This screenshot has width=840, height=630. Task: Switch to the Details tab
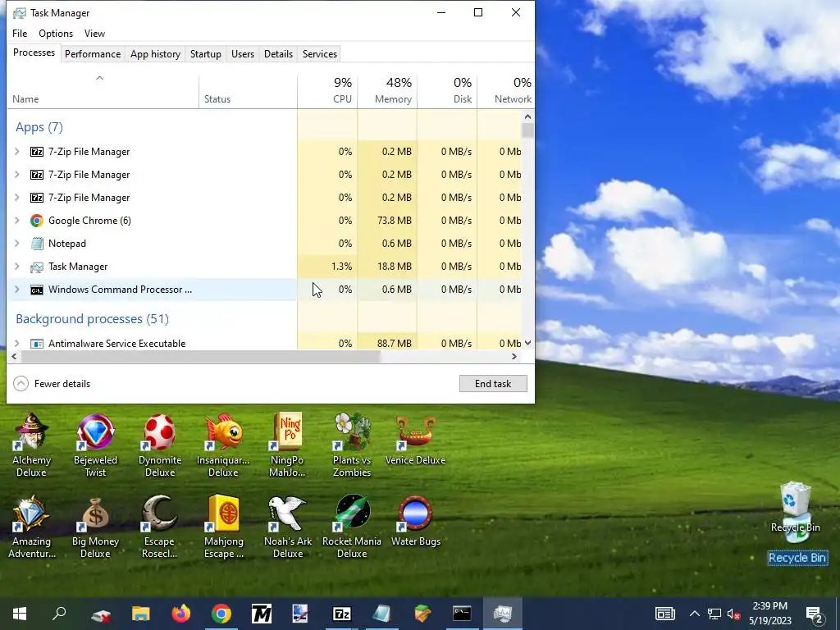pos(279,54)
